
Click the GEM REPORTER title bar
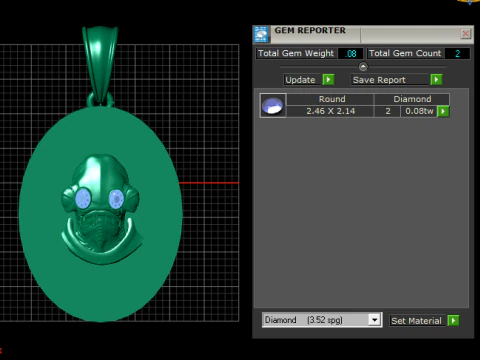(363, 34)
